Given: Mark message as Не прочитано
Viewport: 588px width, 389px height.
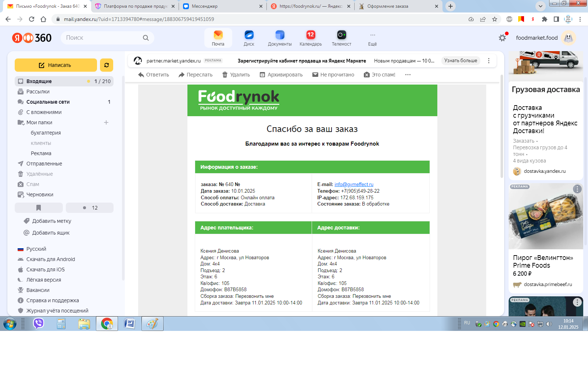Looking at the screenshot, I should point(333,75).
